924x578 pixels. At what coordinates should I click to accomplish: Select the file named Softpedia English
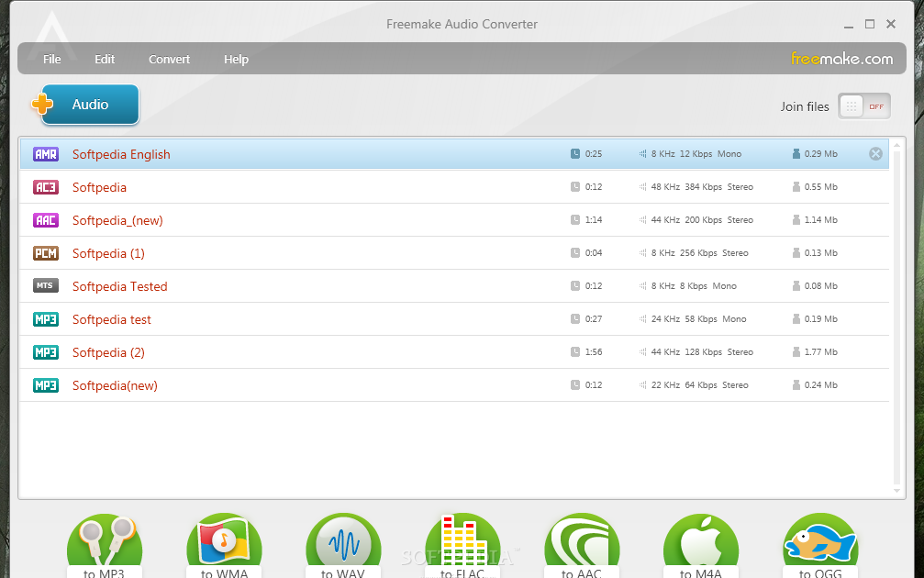(121, 154)
